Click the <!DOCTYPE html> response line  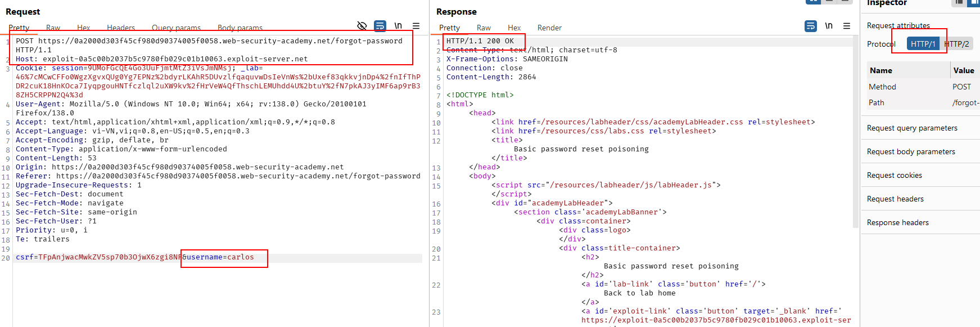[480, 95]
